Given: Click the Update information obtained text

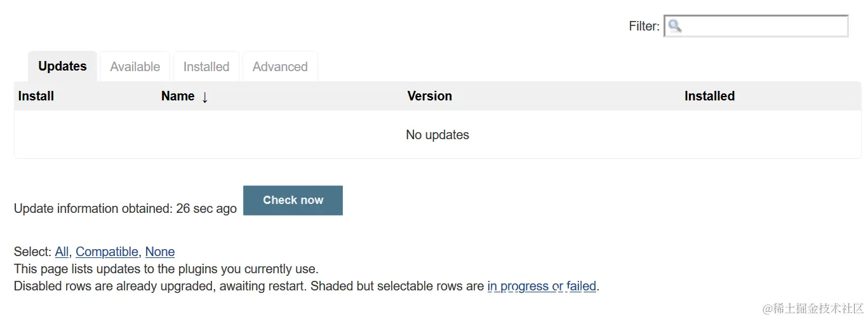Looking at the screenshot, I should pyautogui.click(x=125, y=208).
